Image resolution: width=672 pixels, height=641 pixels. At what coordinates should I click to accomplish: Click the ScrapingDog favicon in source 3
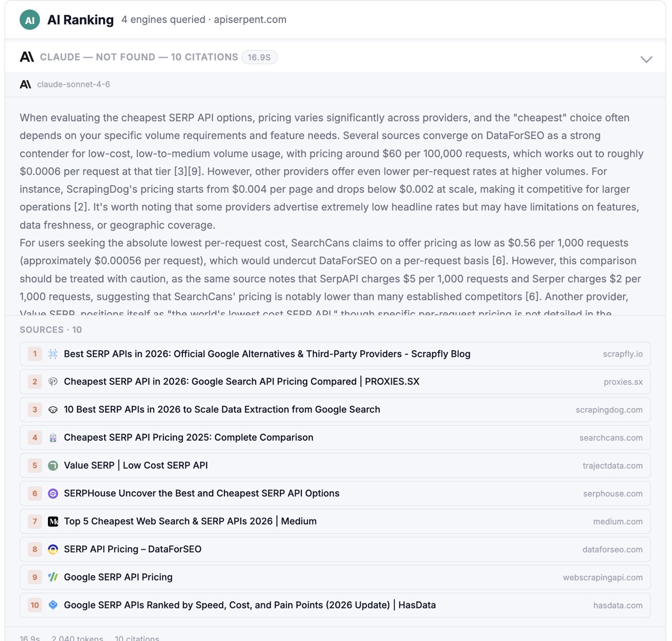click(x=53, y=410)
